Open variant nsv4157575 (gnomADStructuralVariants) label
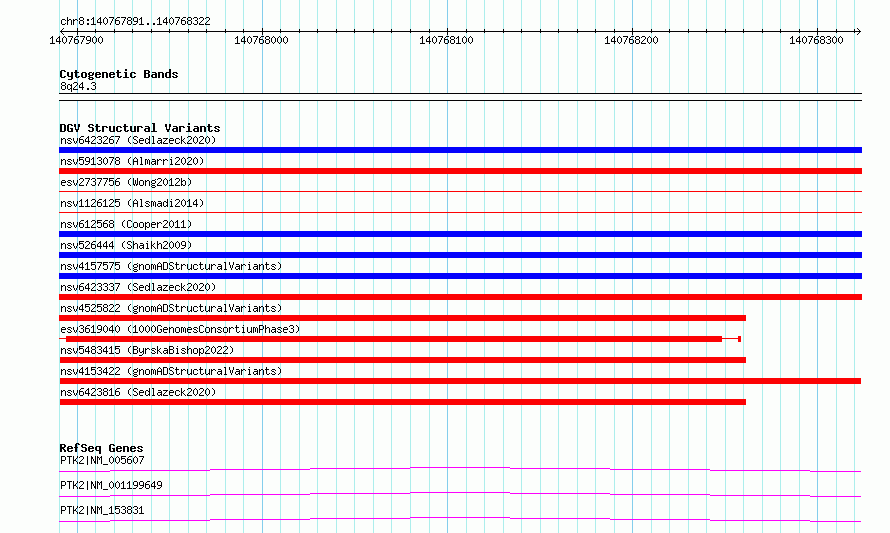 [x=171, y=266]
